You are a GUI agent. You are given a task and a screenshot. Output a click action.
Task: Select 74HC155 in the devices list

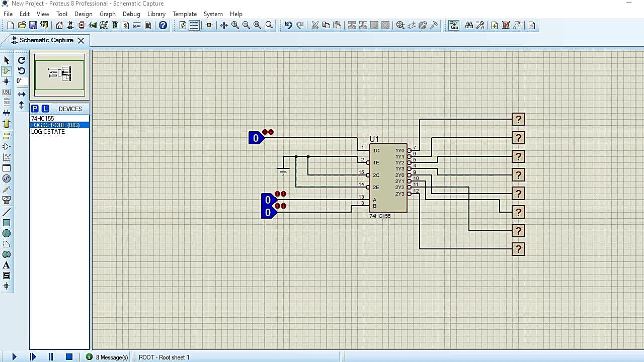[43, 119]
